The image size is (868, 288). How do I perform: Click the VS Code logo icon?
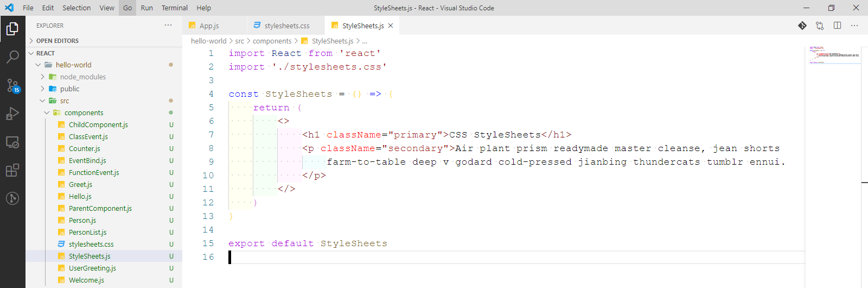pos(9,8)
